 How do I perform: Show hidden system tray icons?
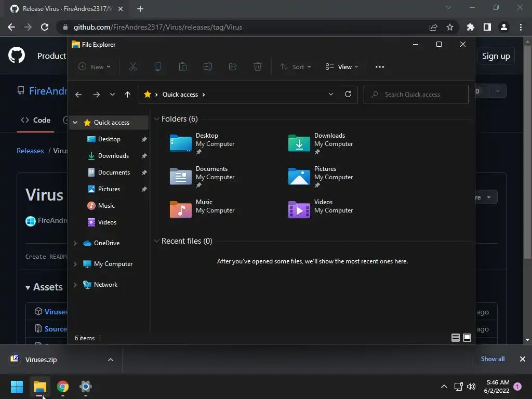(444, 387)
